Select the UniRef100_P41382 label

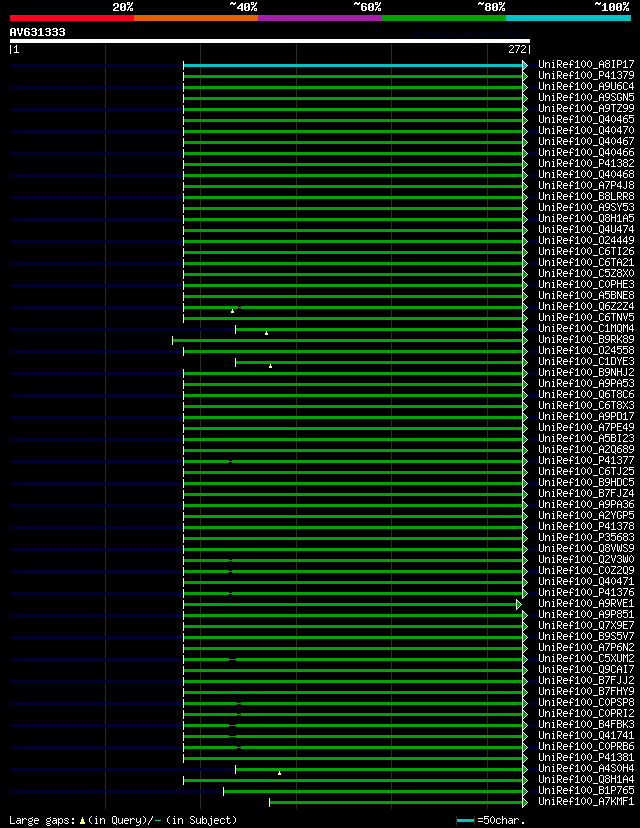(x=586, y=164)
